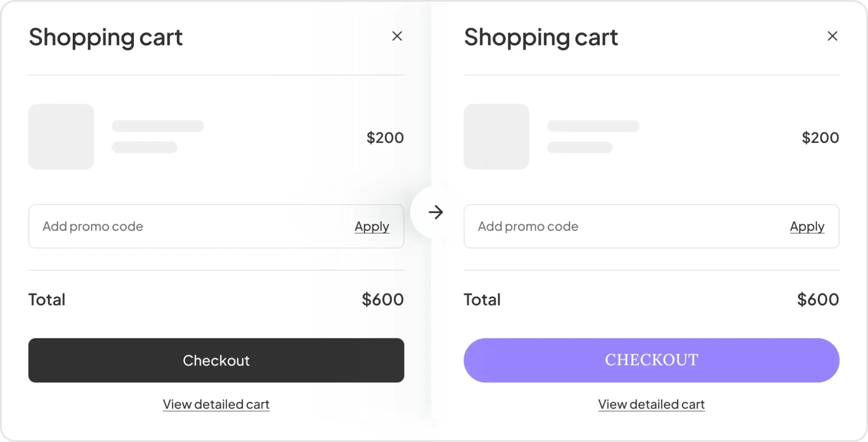The image size is (868, 442).
Task: Open View detailed cart in left panel
Action: pyautogui.click(x=216, y=404)
